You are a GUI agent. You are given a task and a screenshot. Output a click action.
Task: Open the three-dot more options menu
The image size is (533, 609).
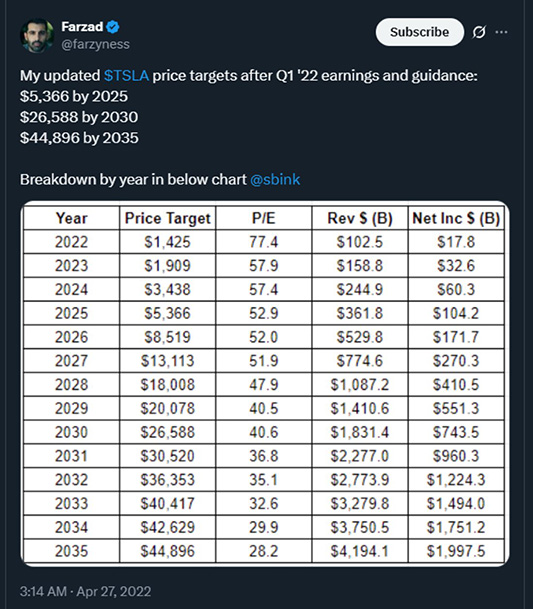[x=501, y=32]
